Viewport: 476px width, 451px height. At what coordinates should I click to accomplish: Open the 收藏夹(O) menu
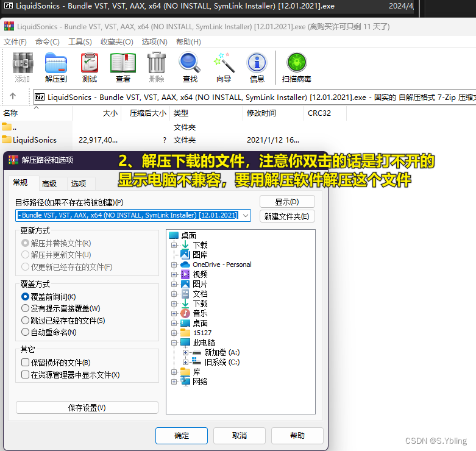(x=117, y=42)
